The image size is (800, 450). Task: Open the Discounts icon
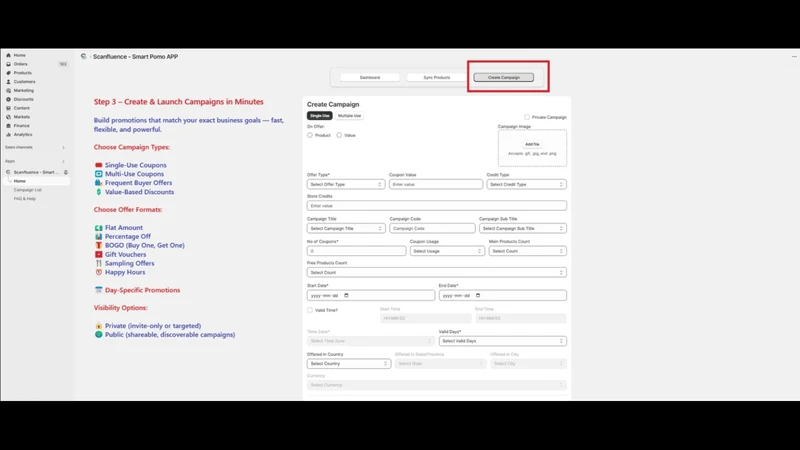pos(8,99)
